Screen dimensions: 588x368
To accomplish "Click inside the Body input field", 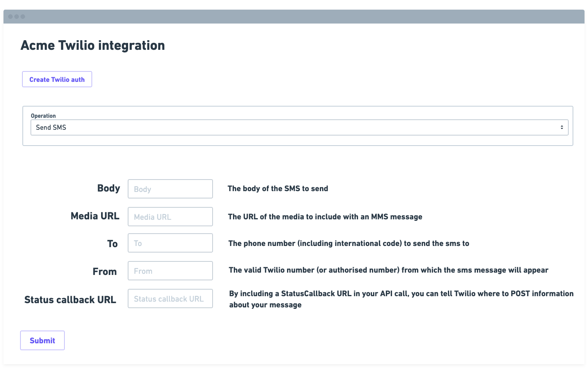I will click(x=170, y=189).
